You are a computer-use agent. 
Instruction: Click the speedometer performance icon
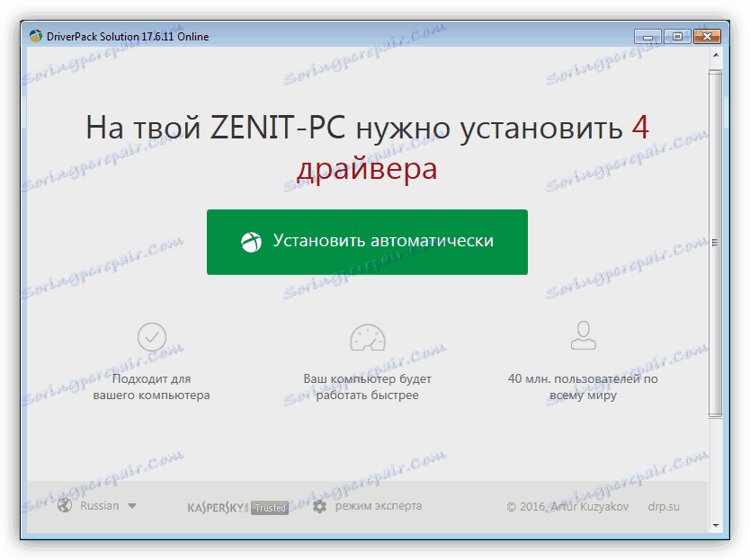pos(367,337)
